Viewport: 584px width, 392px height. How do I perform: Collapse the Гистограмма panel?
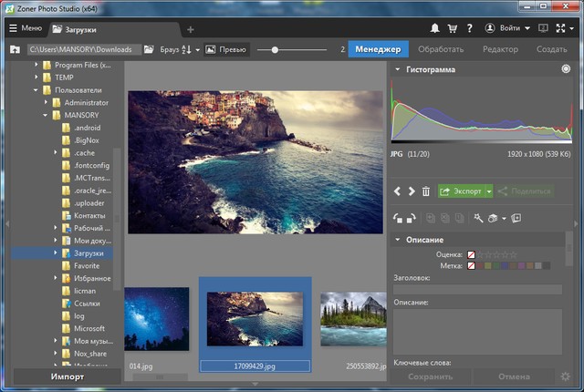398,69
